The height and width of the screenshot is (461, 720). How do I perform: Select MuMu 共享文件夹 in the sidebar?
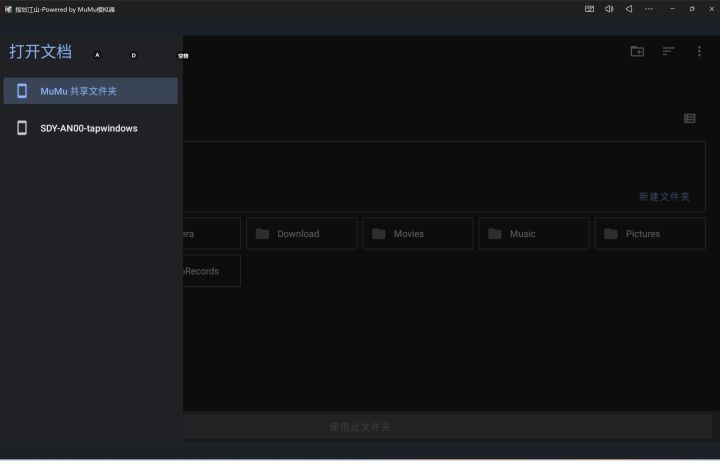coord(90,91)
